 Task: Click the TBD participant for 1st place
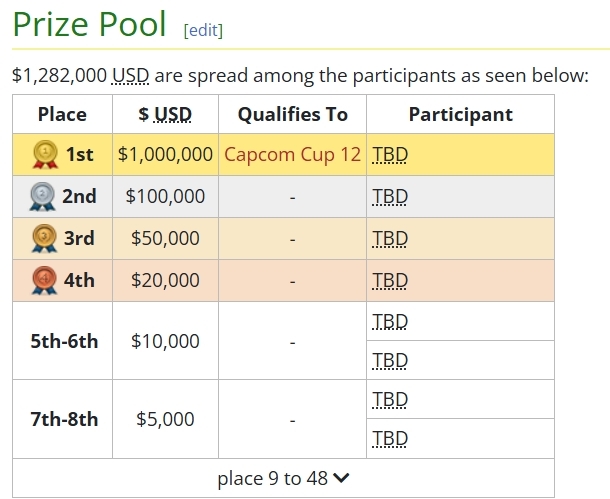pyautogui.click(x=390, y=154)
